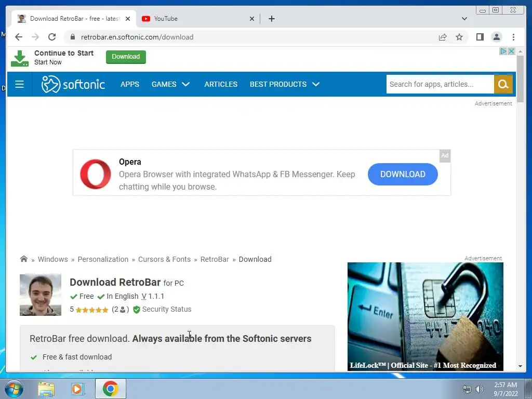Click the blue Opera DOWNLOAD button
Image resolution: width=532 pixels, height=399 pixels.
pyautogui.click(x=403, y=174)
